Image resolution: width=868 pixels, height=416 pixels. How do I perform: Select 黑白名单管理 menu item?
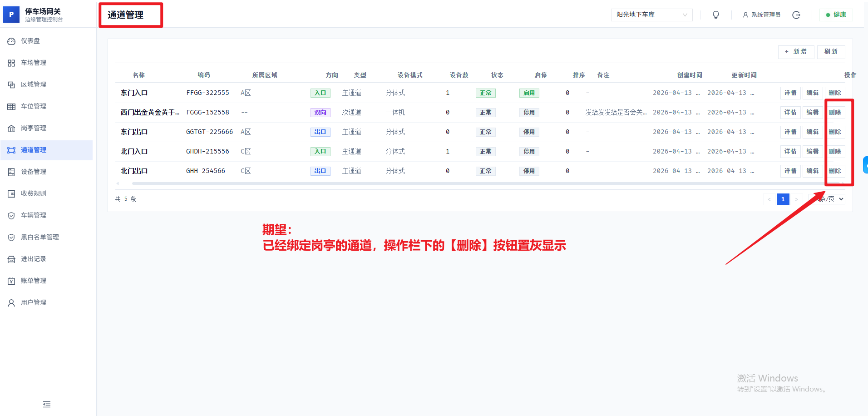click(x=11, y=237)
